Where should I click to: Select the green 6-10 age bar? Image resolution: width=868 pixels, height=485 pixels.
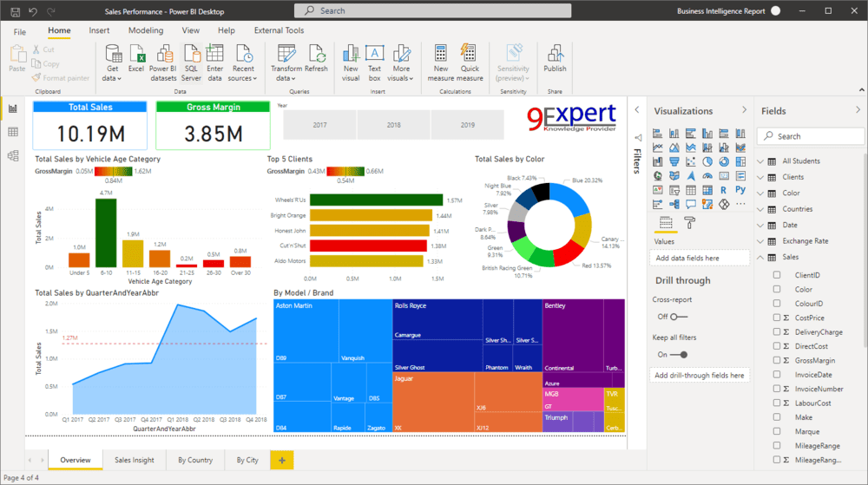click(106, 233)
